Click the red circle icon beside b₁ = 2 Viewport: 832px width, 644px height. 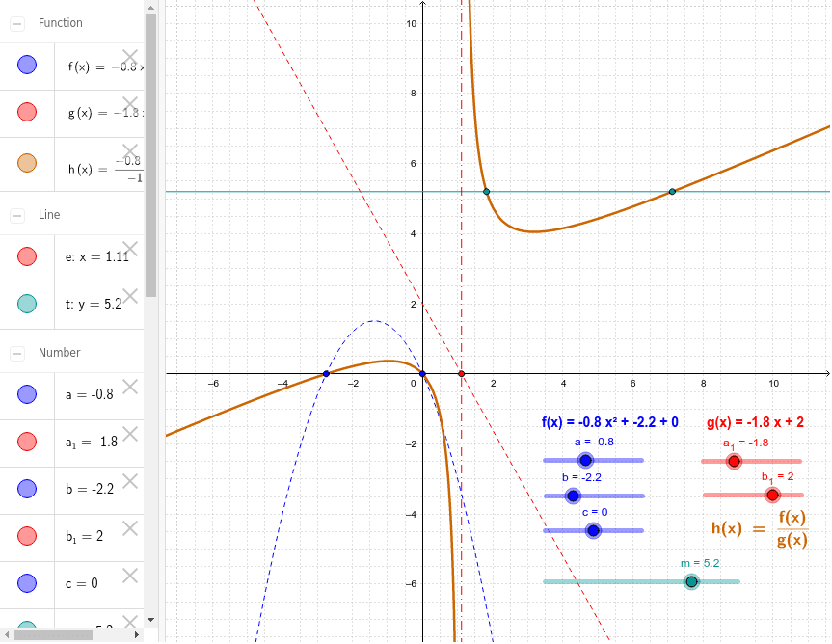pos(27,536)
